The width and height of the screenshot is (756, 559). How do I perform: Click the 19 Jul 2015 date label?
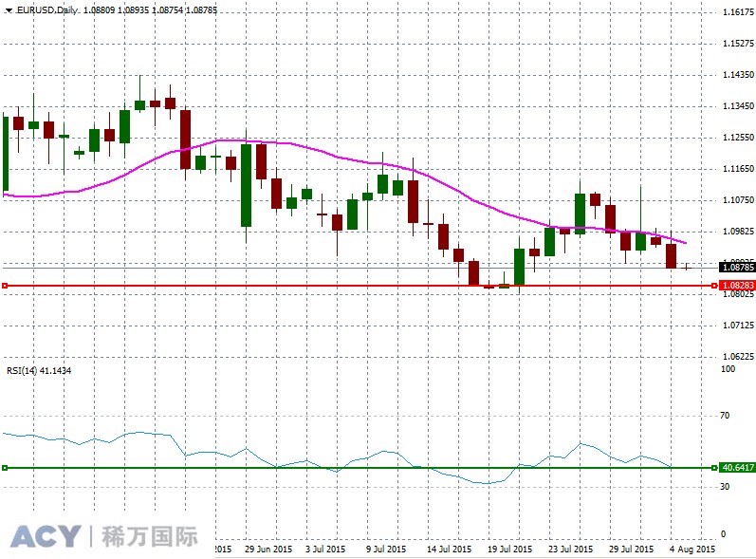509,549
